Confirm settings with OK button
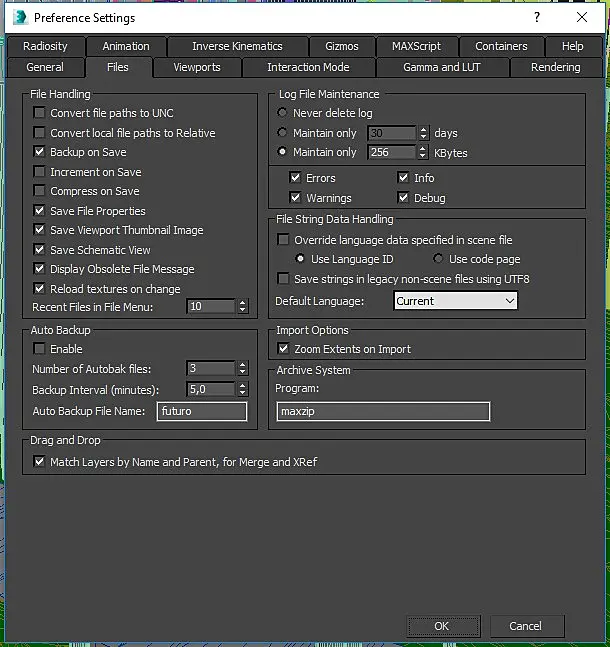This screenshot has height=647, width=610. point(444,626)
